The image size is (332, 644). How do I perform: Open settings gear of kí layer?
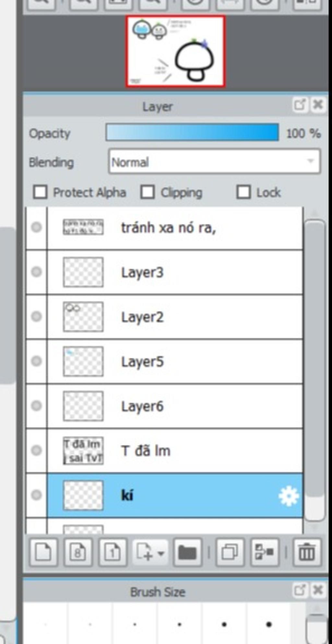tap(289, 495)
